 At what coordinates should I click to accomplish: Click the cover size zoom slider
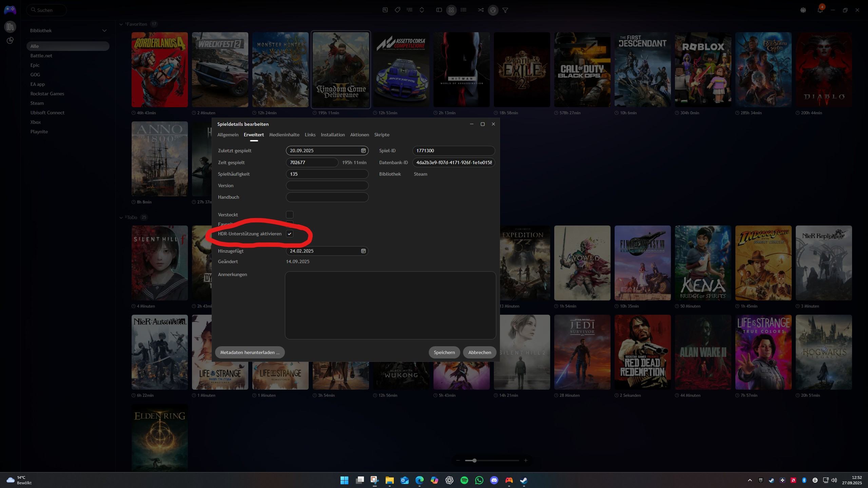tap(474, 461)
